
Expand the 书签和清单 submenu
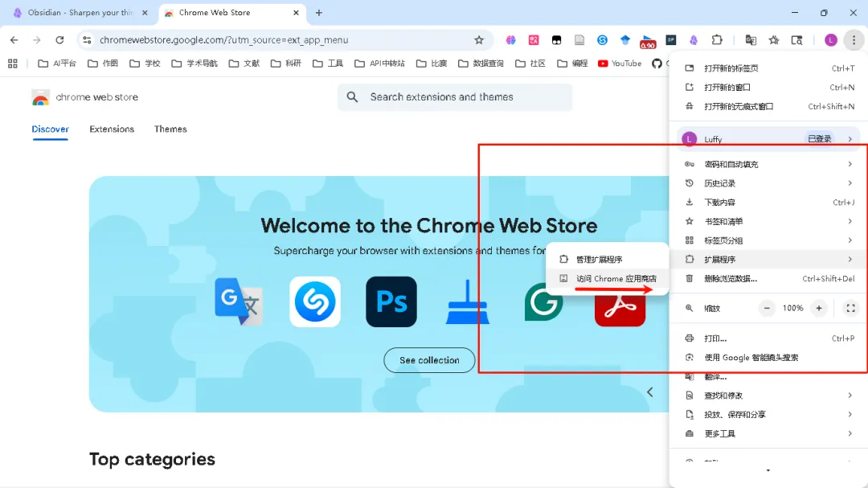point(768,222)
